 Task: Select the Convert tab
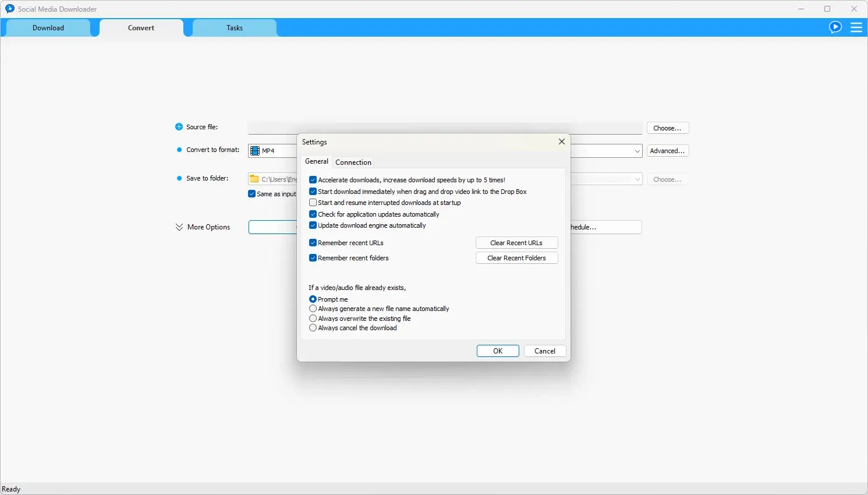point(141,28)
